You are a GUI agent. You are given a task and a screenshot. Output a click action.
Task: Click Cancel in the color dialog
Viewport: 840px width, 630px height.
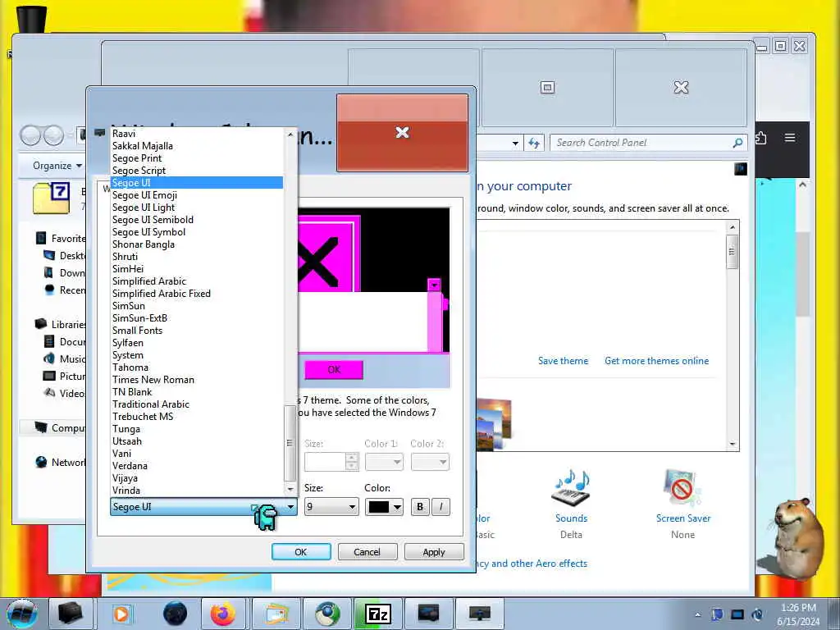pos(367,552)
